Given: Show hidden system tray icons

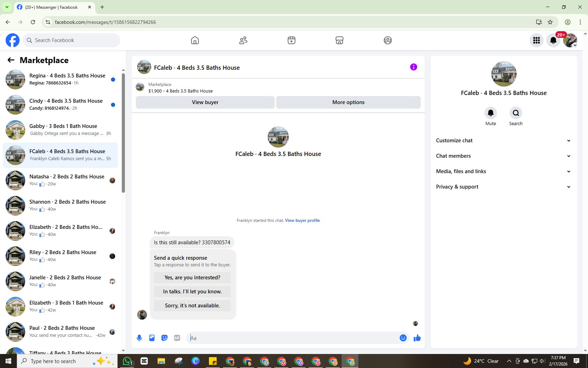Looking at the screenshot, I should pyautogui.click(x=509, y=361).
